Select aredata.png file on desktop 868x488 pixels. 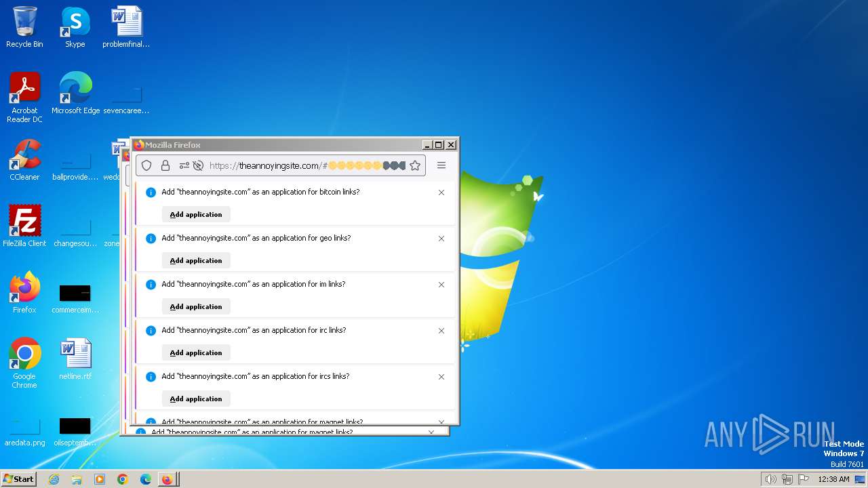tap(24, 432)
